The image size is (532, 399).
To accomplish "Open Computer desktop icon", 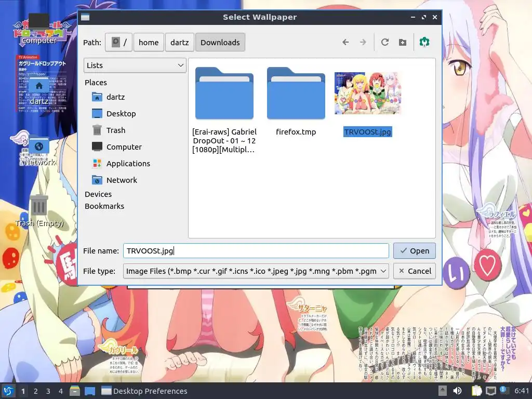I will coord(39,29).
